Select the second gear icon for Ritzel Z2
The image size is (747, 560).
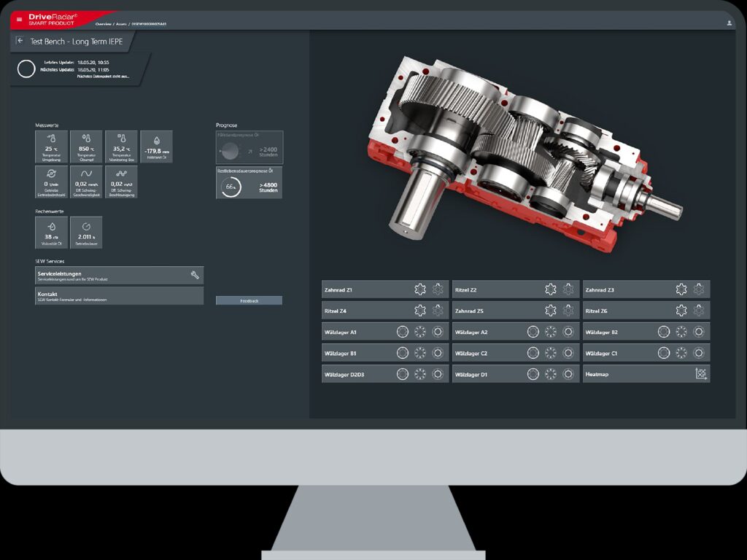[568, 289]
